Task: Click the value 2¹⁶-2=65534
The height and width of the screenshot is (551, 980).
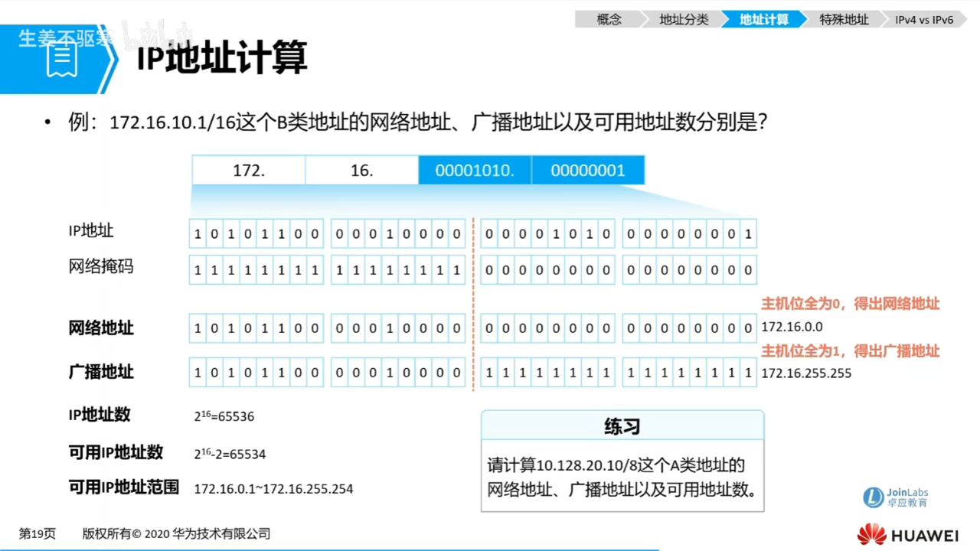Action: pos(230,453)
